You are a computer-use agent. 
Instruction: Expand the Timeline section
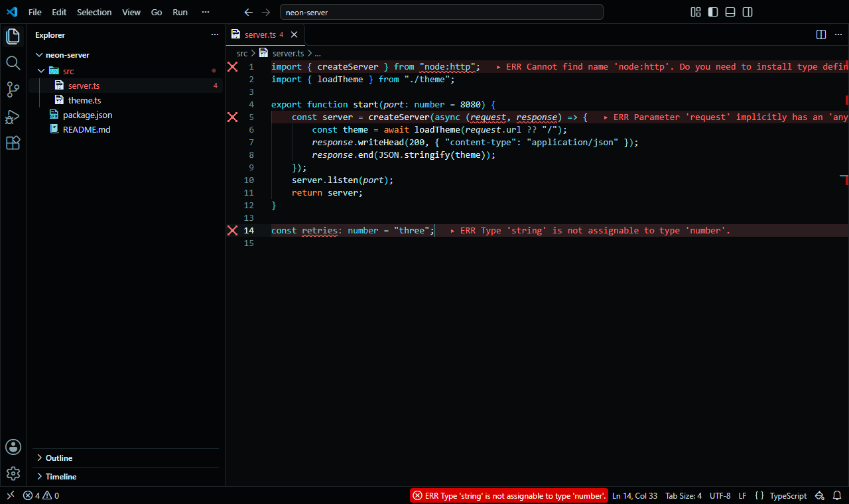[x=125, y=476]
